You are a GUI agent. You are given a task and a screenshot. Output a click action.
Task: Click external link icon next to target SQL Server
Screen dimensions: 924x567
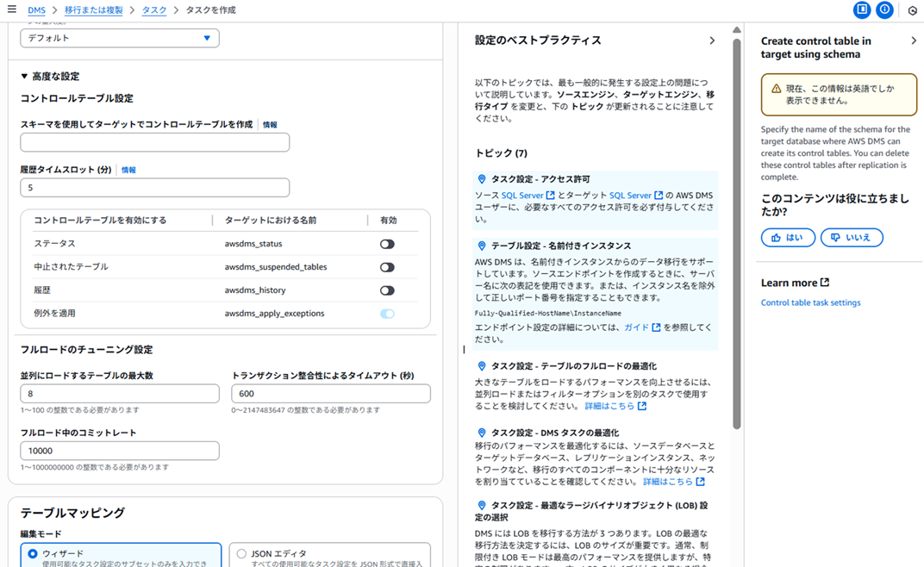coord(659,195)
